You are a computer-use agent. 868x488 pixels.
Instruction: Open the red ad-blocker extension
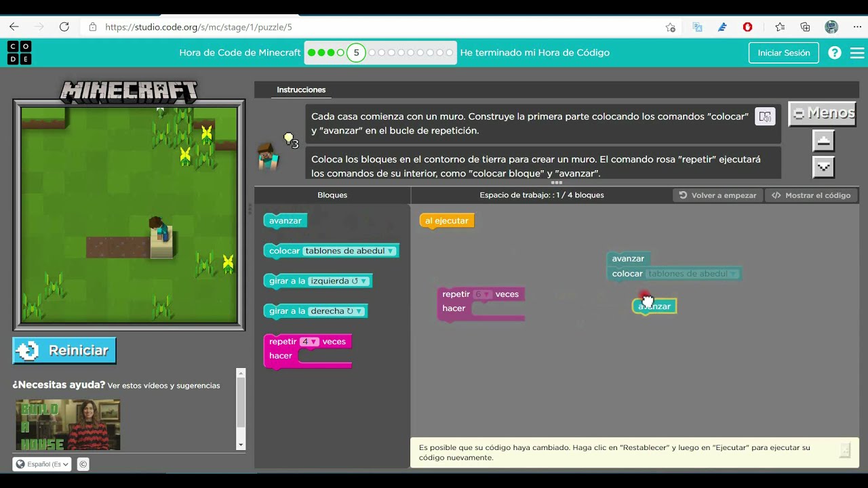[747, 27]
